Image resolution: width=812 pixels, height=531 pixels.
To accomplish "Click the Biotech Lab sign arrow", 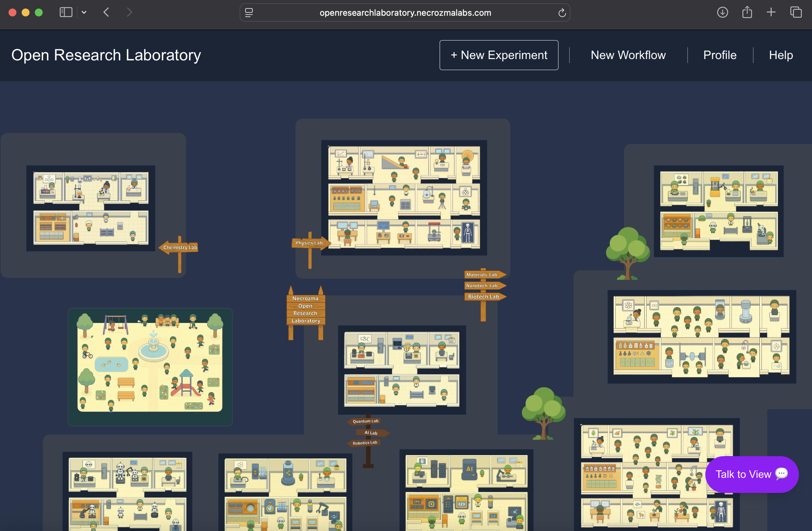I will [x=485, y=297].
